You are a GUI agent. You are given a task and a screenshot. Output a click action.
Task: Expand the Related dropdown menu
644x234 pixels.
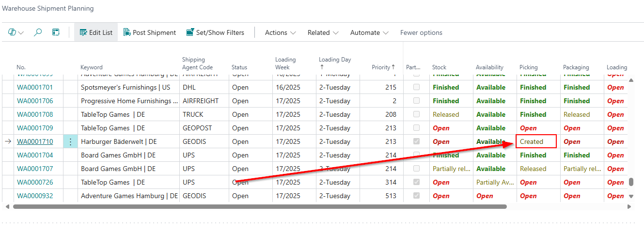coord(323,32)
